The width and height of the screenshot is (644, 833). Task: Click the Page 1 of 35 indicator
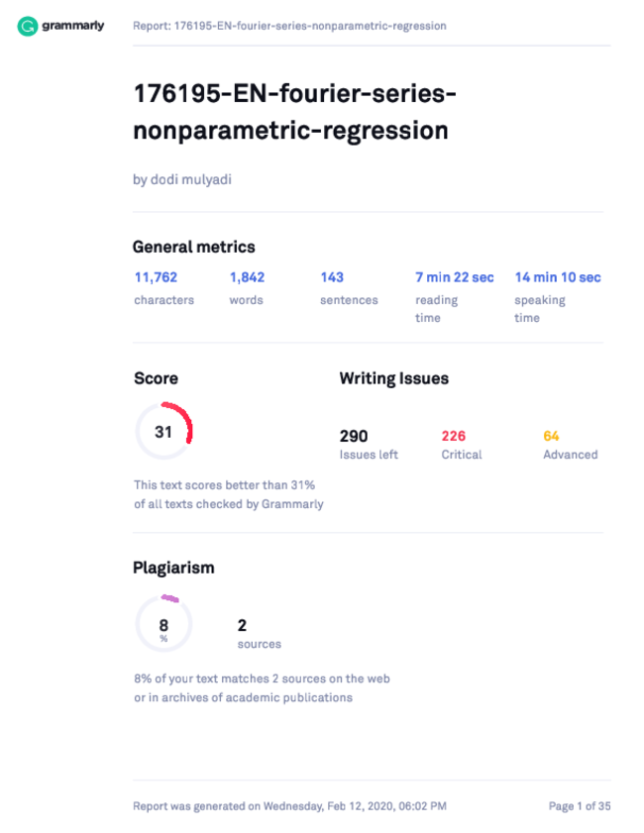point(580,806)
